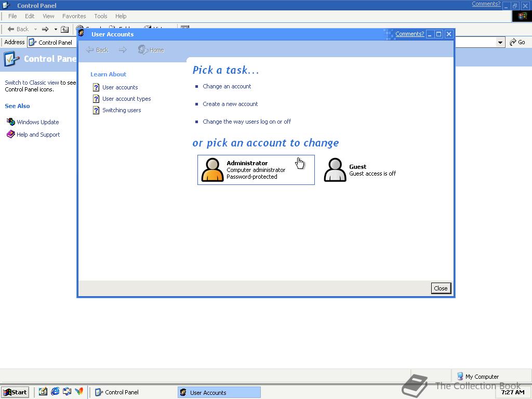The height and width of the screenshot is (399, 532).
Task: Click the Address bar Control Panel icon
Action: point(33,42)
